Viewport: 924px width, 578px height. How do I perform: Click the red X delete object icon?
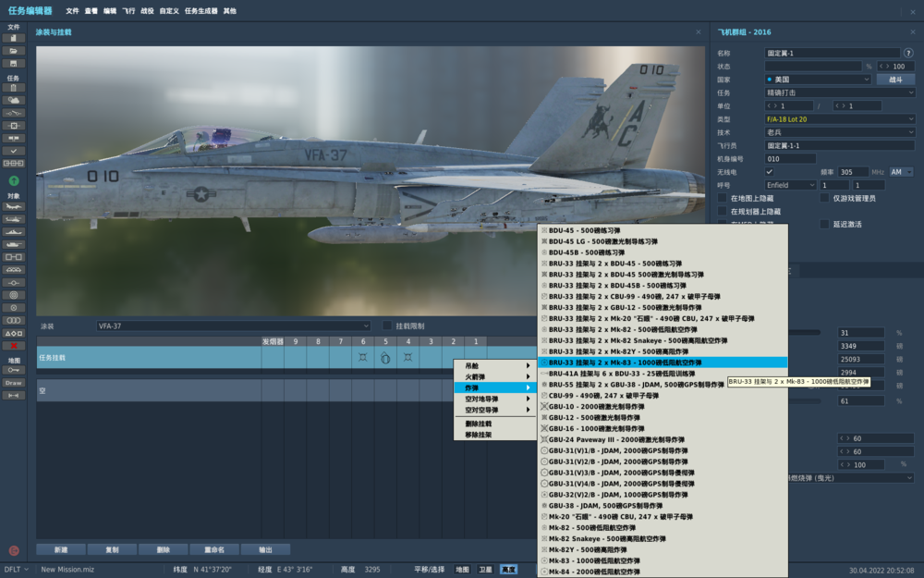[14, 346]
